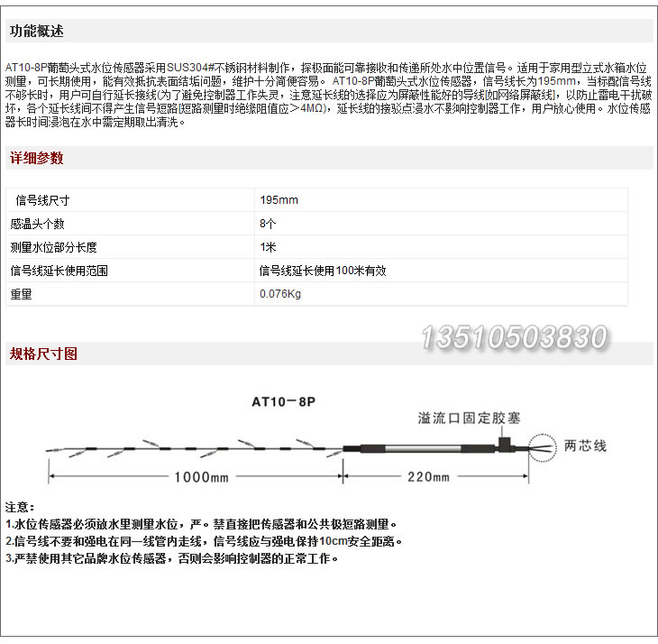Click the 195mm value cell
Screen dimensions: 658x644
(x=441, y=200)
